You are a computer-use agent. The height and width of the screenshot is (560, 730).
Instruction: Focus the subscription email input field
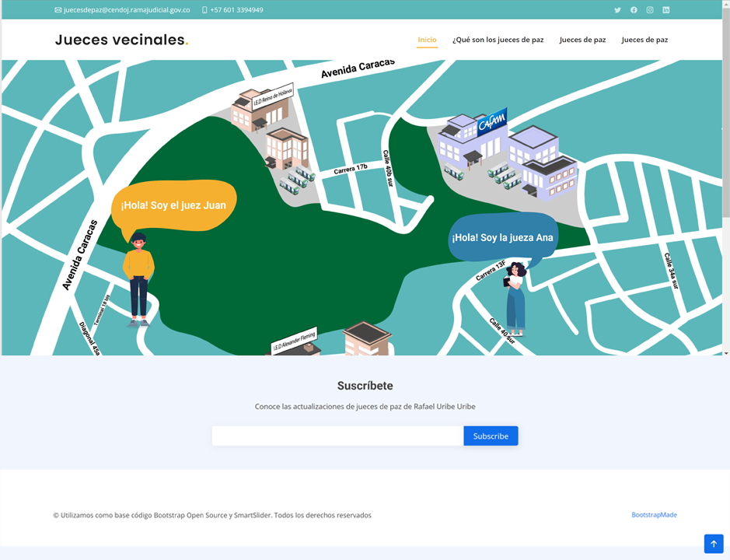point(337,436)
